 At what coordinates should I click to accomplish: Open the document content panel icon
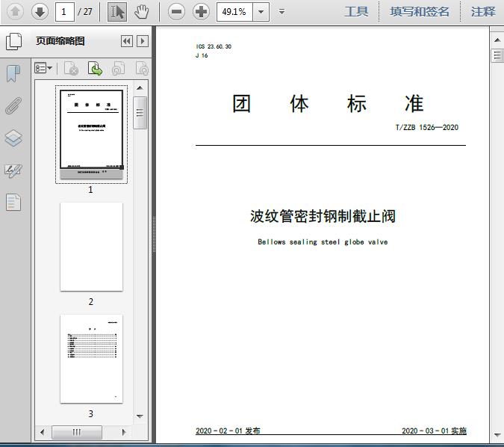pos(13,203)
